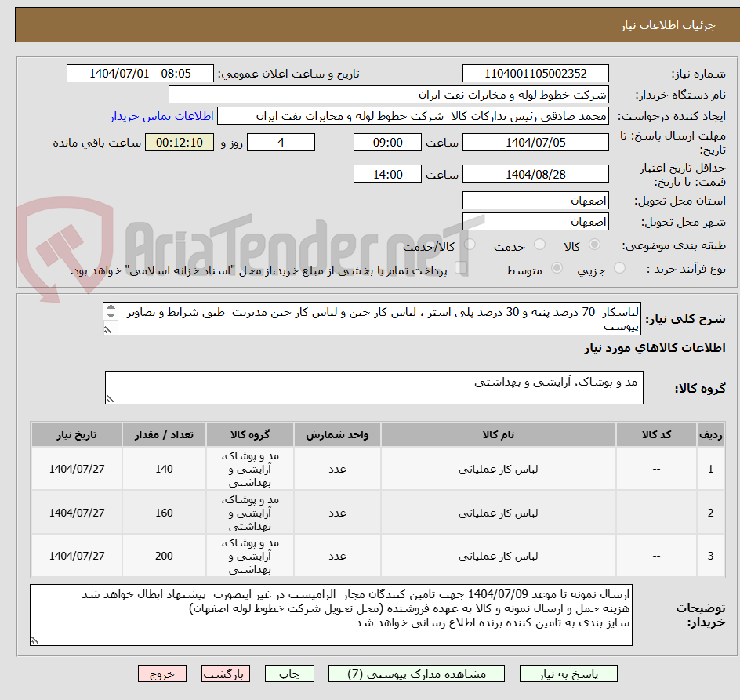The image size is (740, 700).
Task: Grab the resize handle of گروه کالا box
Action: click(x=110, y=399)
